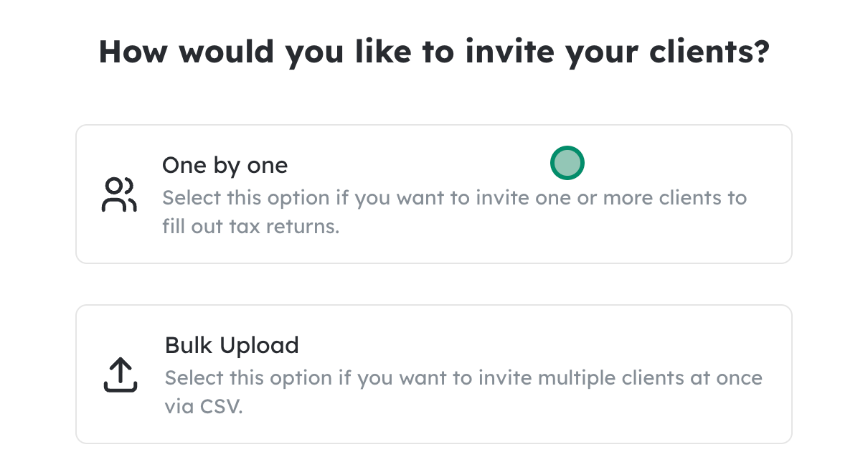Click the green circle marker
The width and height of the screenshot is (868, 475).
point(567,163)
